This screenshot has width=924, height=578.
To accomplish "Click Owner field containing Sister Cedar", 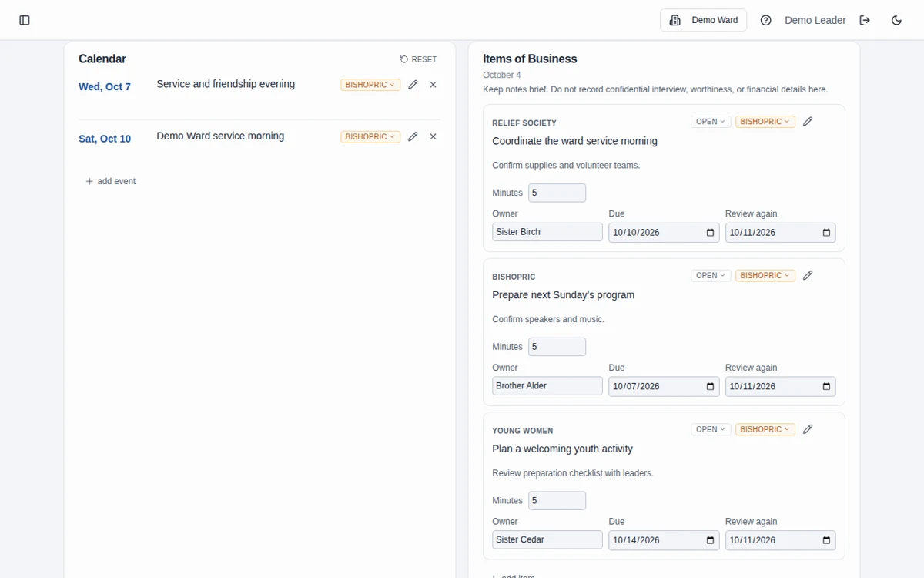I will click(547, 539).
